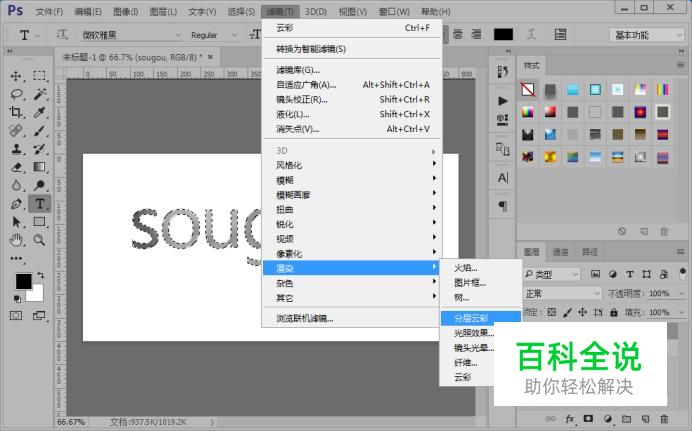Delete layer with trash icon
The image size is (692, 431).
tap(664, 418)
